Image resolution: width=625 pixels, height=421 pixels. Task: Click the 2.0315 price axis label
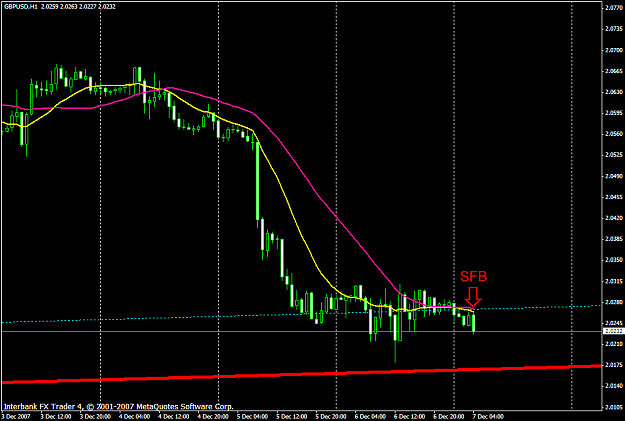click(614, 281)
